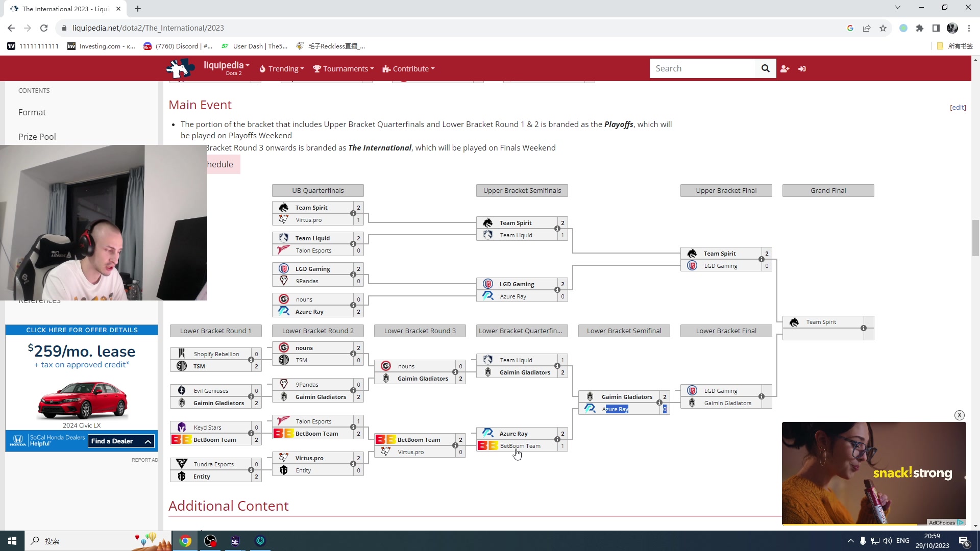Click Chrome in the taskbar

[x=185, y=541]
